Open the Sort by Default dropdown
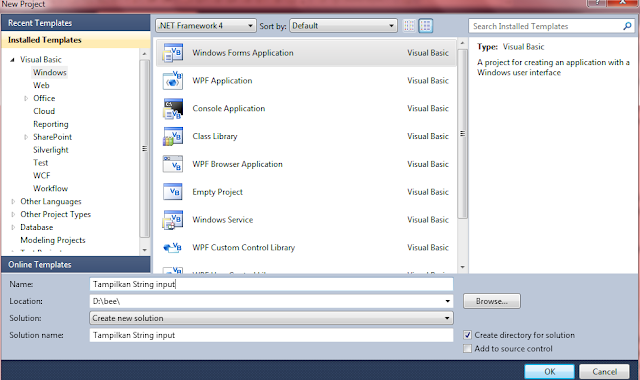Screen dimensions: 640x380 coord(343,26)
